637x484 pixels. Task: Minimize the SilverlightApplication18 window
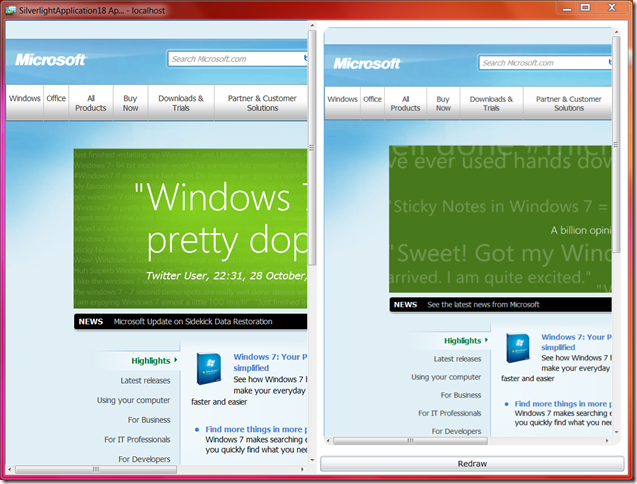pyautogui.click(x=567, y=7)
